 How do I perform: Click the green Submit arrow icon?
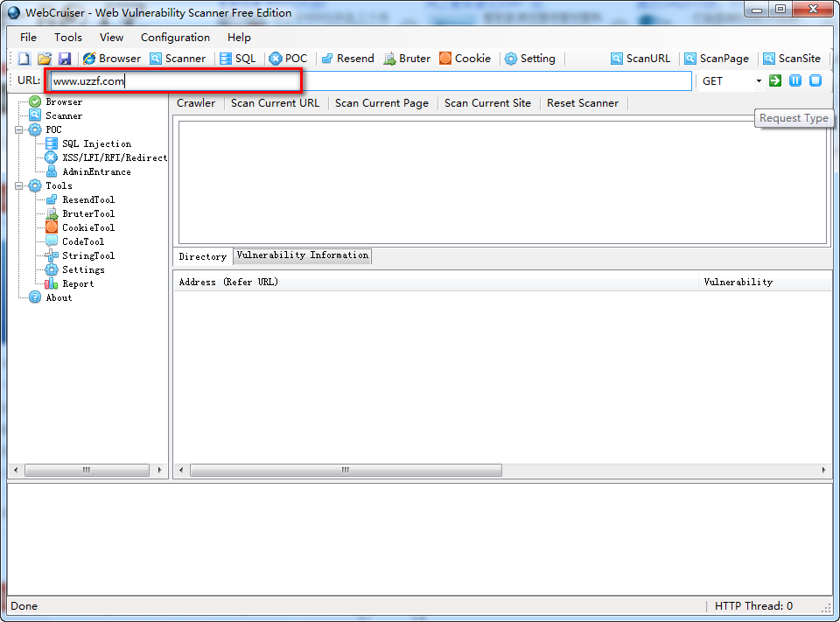coord(775,80)
